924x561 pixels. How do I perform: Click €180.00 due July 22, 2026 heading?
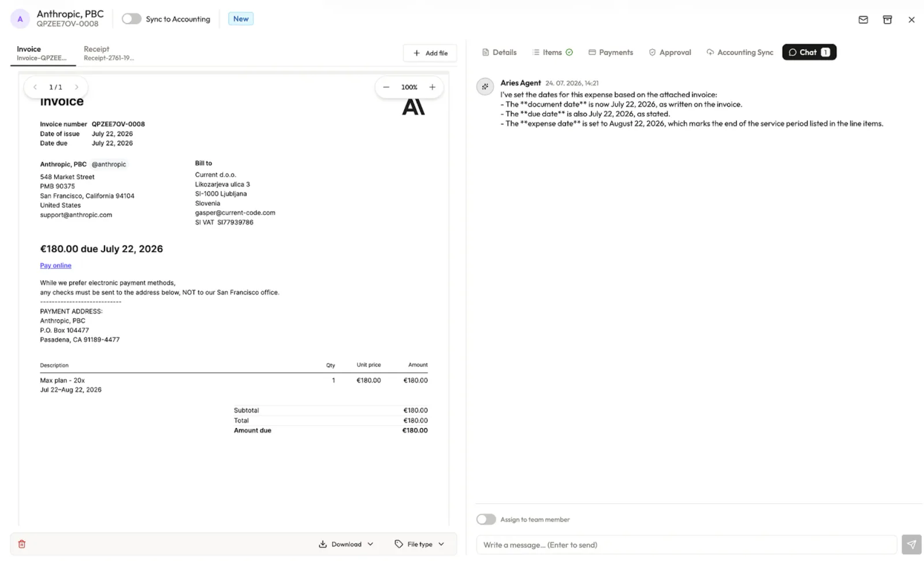pos(101,249)
